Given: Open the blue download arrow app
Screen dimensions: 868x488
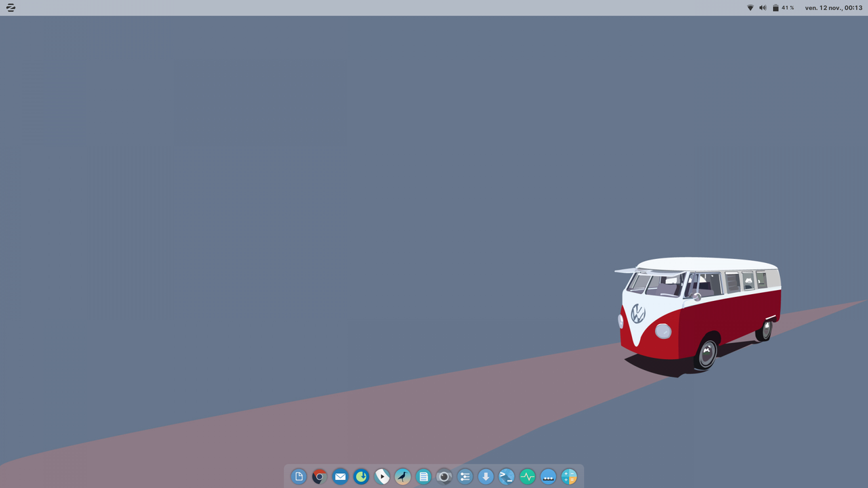Looking at the screenshot, I should coord(486,476).
